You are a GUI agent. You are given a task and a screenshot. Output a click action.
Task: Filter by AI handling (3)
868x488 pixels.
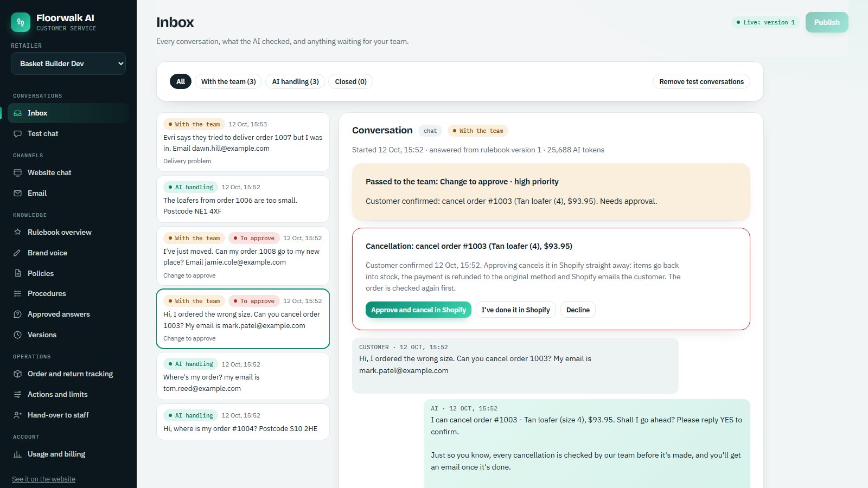[x=295, y=82]
